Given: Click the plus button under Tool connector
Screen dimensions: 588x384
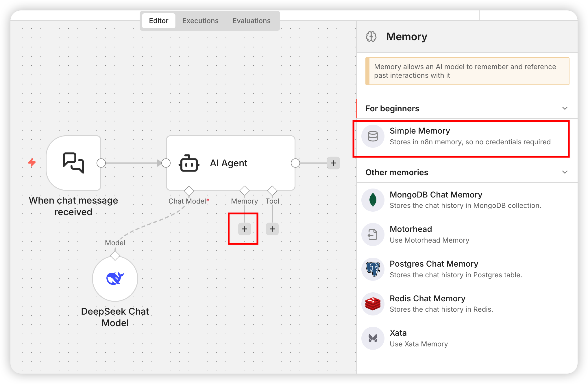Looking at the screenshot, I should pos(272,229).
